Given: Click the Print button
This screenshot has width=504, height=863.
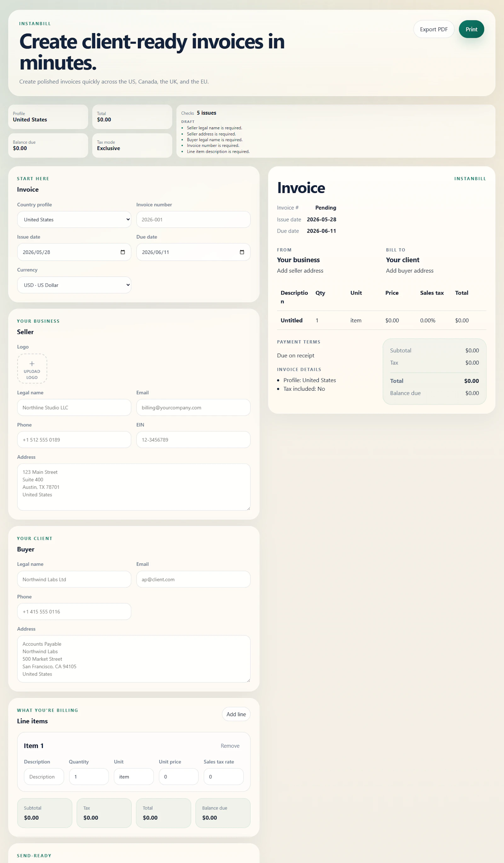Looking at the screenshot, I should 471,29.
